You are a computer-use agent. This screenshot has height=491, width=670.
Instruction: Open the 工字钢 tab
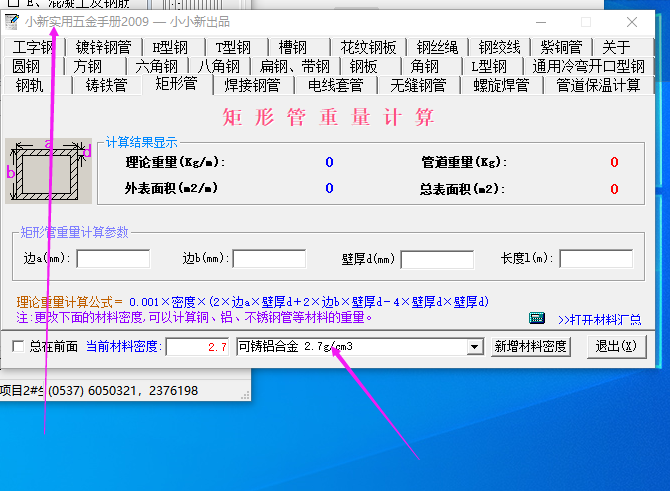(33, 47)
